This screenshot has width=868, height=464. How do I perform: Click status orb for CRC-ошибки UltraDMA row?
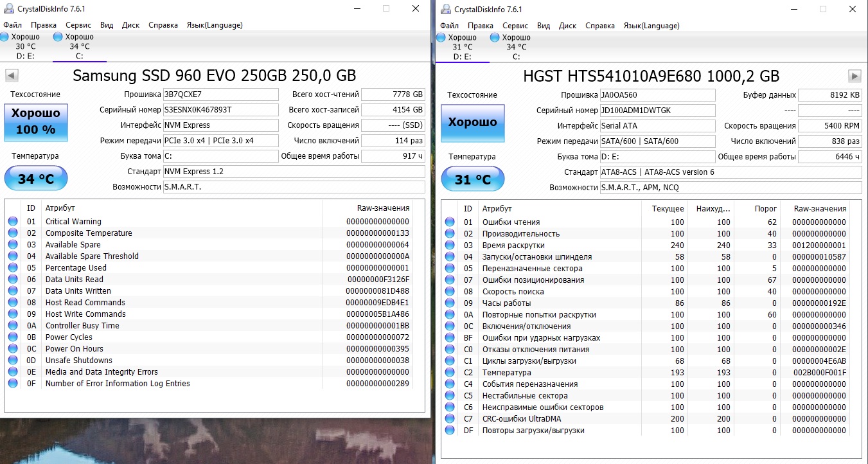450,419
